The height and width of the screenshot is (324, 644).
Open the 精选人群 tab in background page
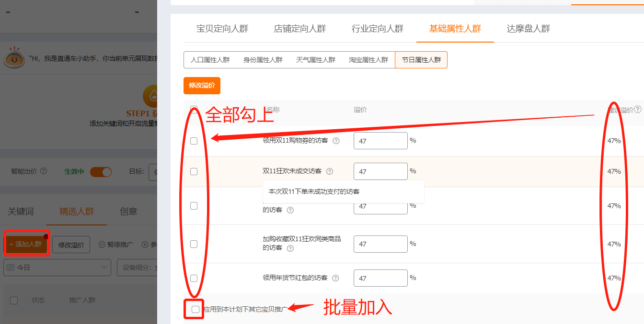tap(77, 212)
